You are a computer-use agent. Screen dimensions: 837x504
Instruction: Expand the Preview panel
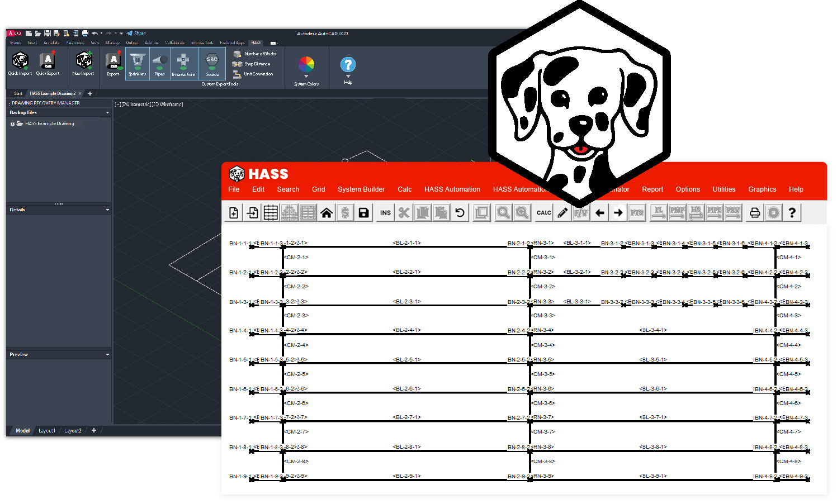pos(107,354)
